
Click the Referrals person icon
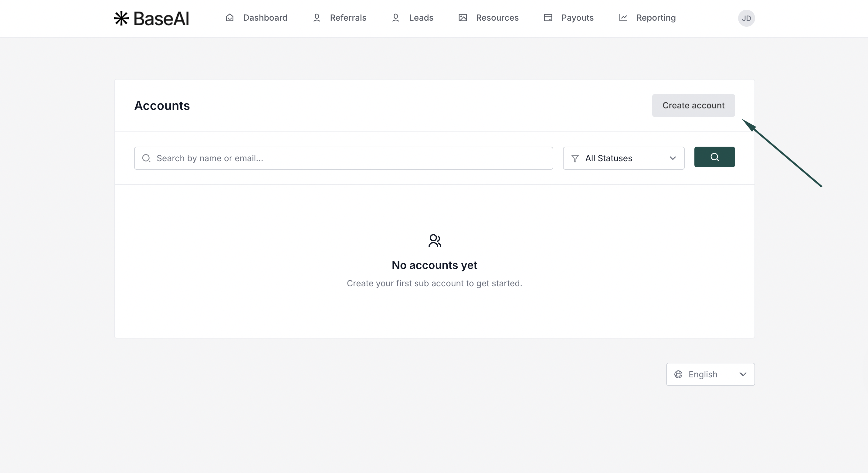click(x=317, y=18)
